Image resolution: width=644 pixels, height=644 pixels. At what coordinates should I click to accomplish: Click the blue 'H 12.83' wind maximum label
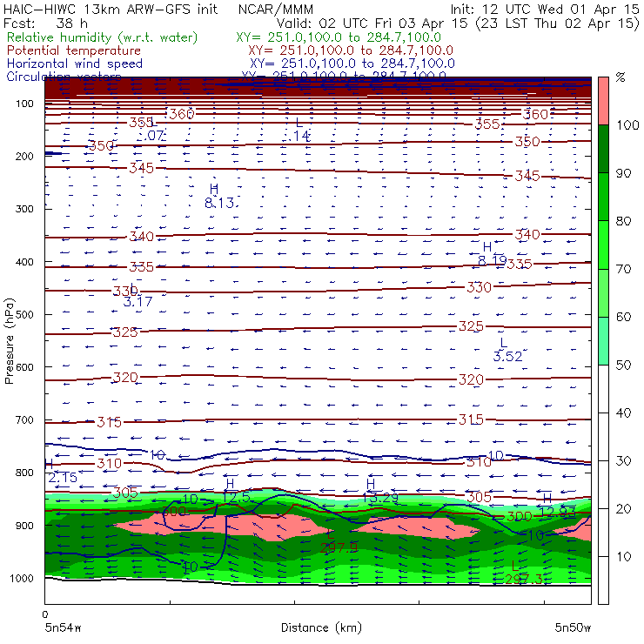click(x=557, y=506)
